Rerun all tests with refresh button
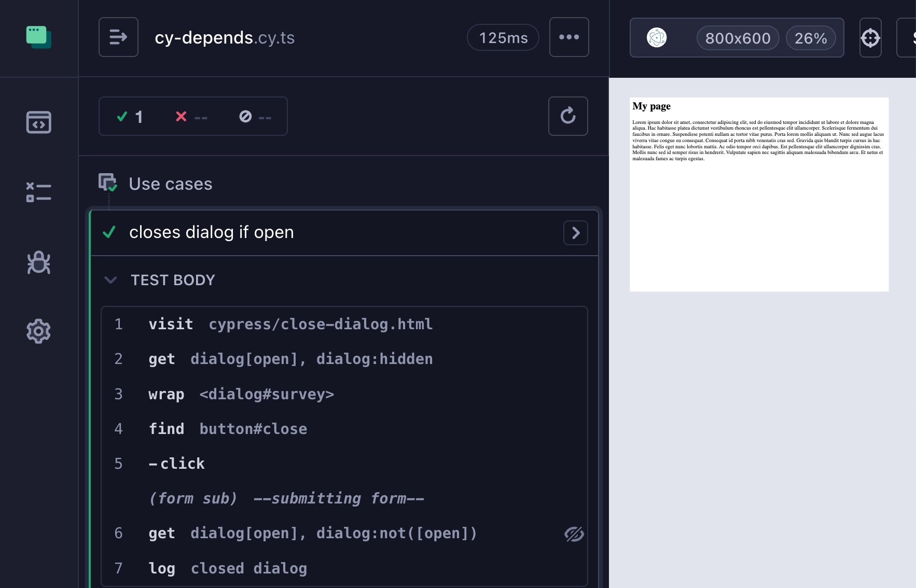 [x=568, y=116]
